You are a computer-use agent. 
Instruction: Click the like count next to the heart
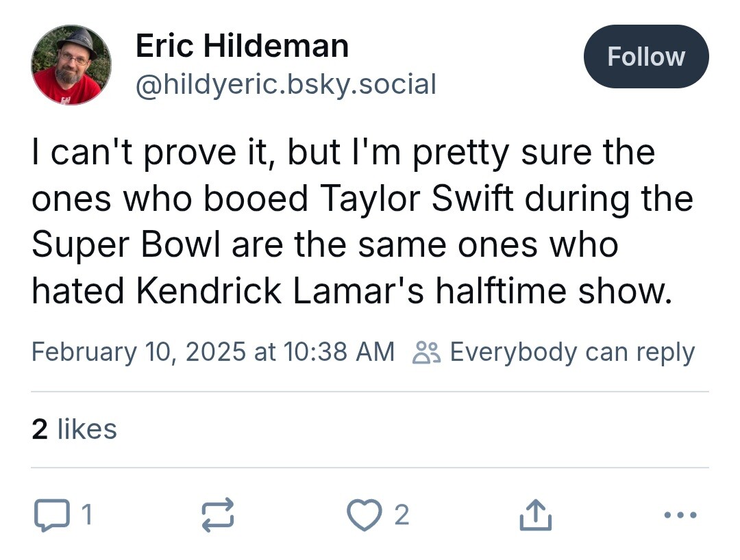(402, 515)
